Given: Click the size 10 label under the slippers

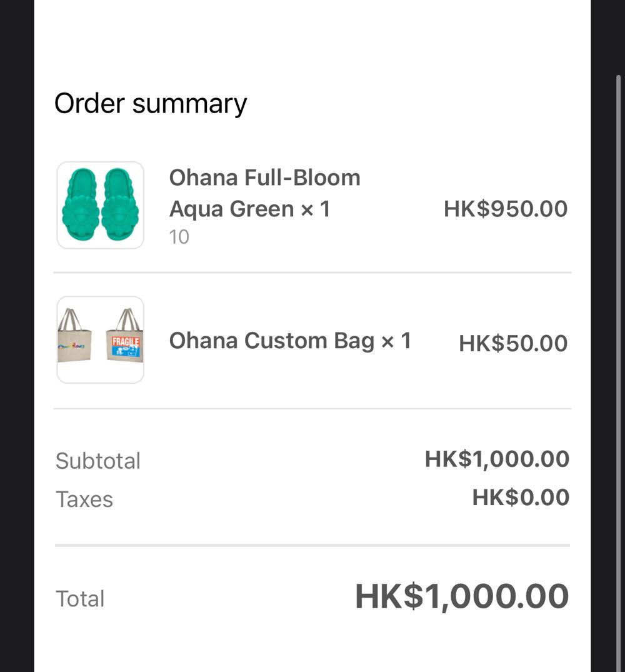Looking at the screenshot, I should tap(179, 237).
